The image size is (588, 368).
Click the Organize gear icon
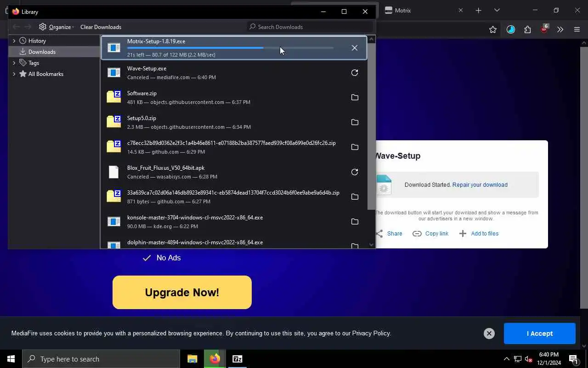click(43, 27)
